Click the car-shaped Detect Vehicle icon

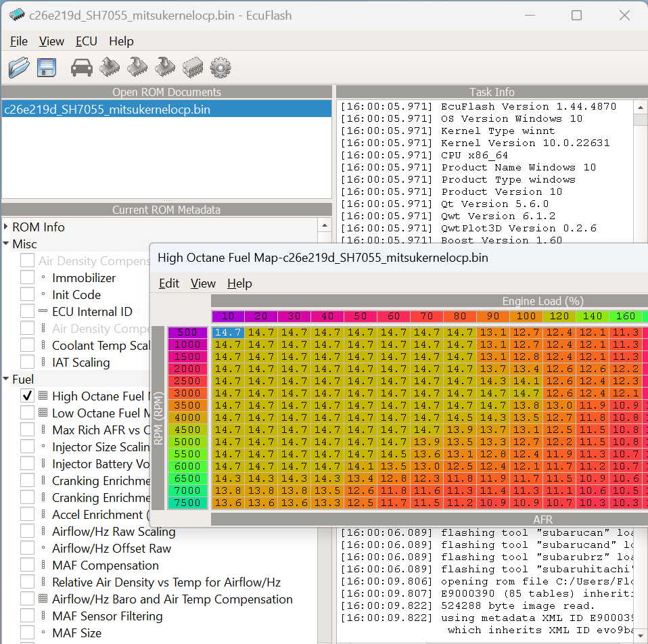82,67
